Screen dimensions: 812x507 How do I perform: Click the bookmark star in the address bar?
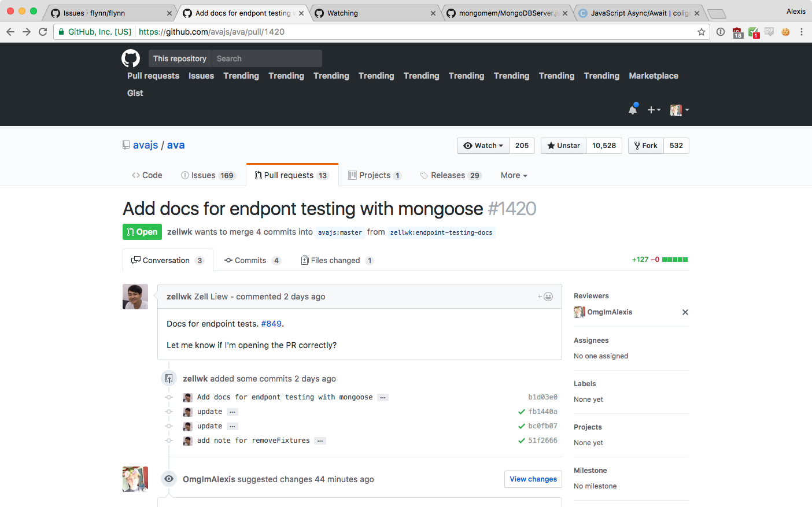[x=702, y=33]
